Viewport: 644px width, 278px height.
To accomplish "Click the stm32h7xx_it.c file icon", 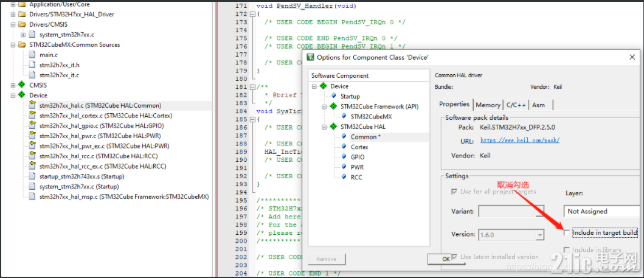I will (x=32, y=75).
